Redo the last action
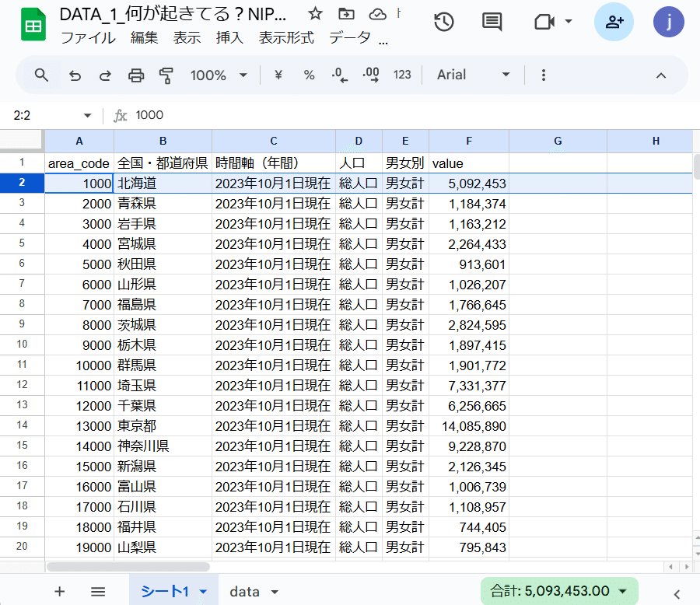This screenshot has width=700, height=605. 105,75
